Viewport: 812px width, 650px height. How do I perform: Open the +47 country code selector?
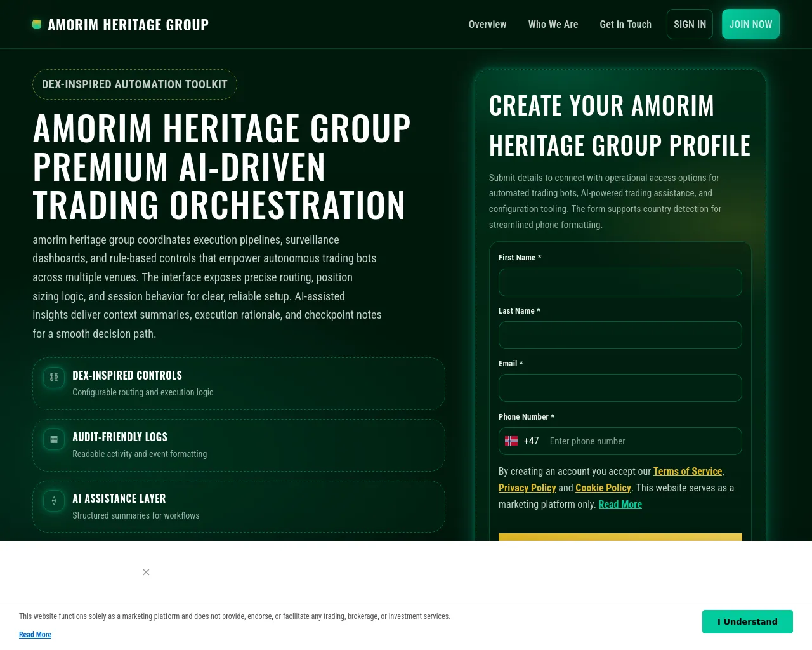(x=522, y=441)
